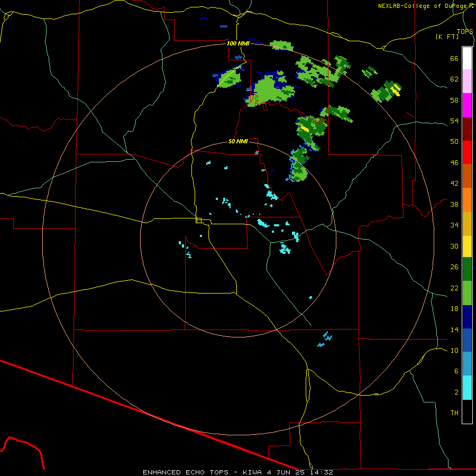Select the magenta legend swatch
Image resolution: width=476 pixels, height=476 pixels.
[x=467, y=105]
